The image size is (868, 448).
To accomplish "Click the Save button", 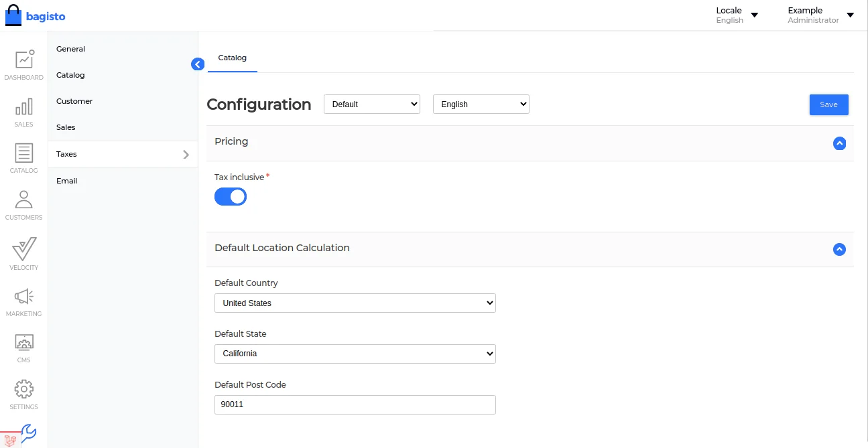I will tap(829, 104).
